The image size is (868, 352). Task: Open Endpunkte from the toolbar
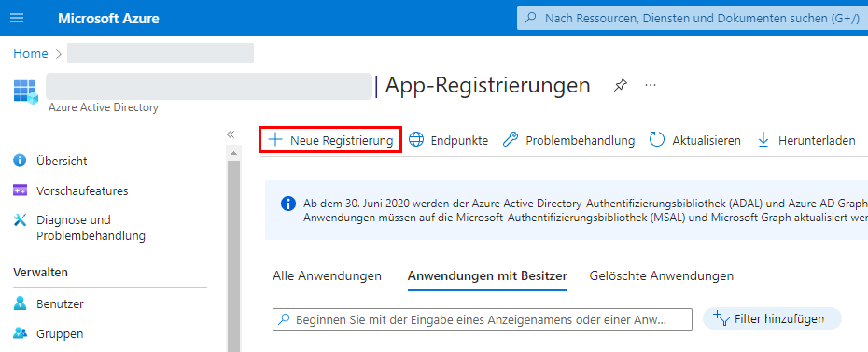point(448,141)
